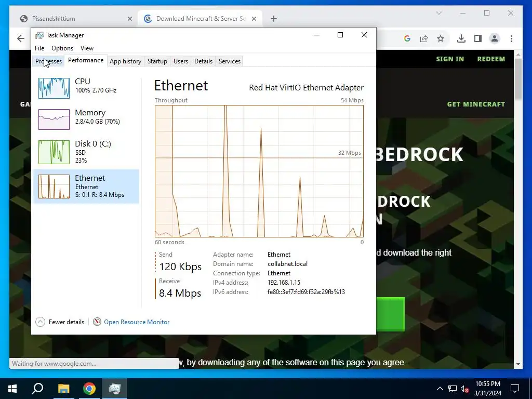Click the scrollbar down arrow in Chrome
Image resolution: width=532 pixels, height=399 pixels.
518,364
